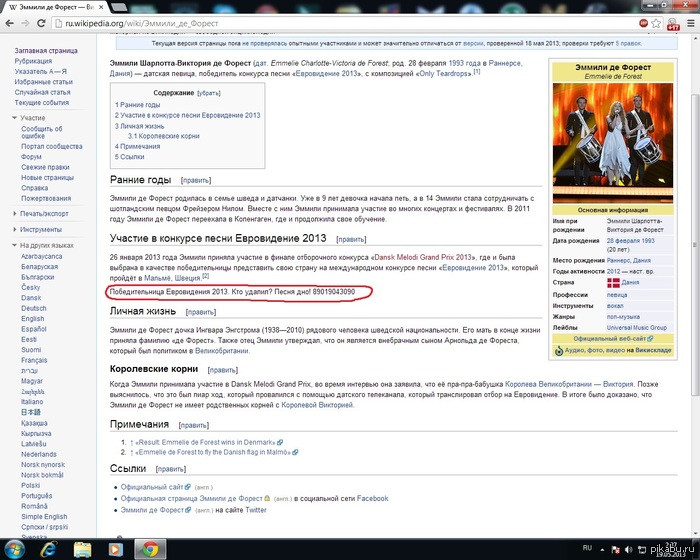Open Windows Start menu orb

click(14, 549)
